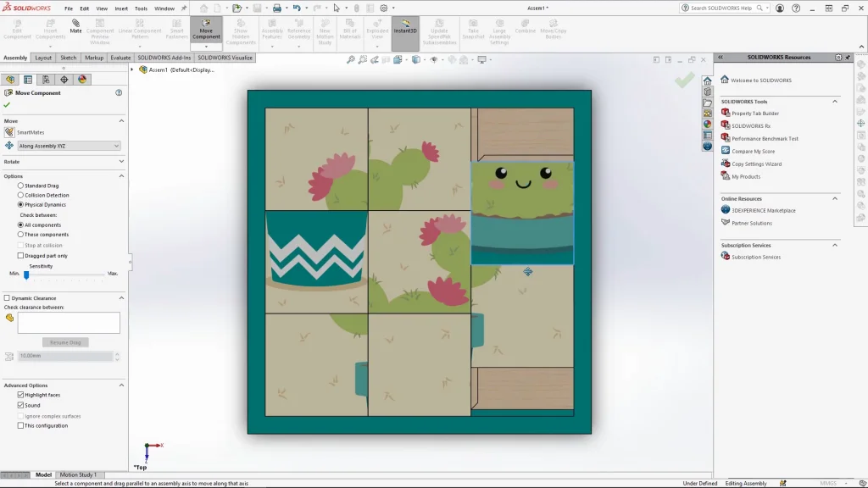
Task: Open the Property Tab Builder link
Action: tap(754, 114)
